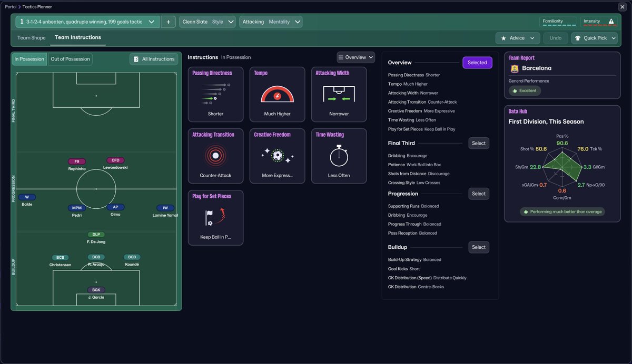Open the Team Shape tab
Viewport: 632px width, 364px height.
pyautogui.click(x=32, y=38)
